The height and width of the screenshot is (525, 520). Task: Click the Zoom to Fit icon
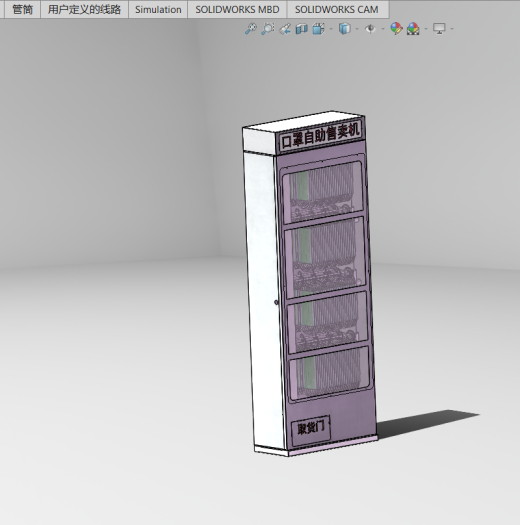(x=251, y=29)
